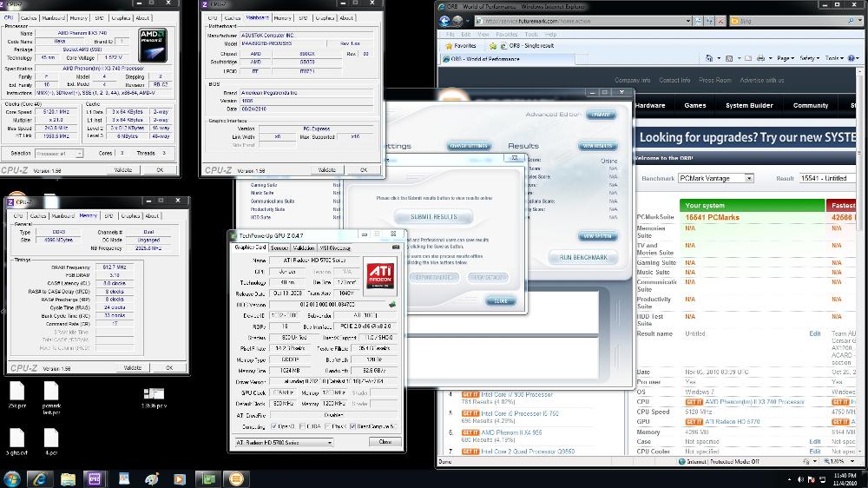The image size is (868, 488).
Task: Open the Page dropdown in IE command bar
Action: click(x=786, y=58)
